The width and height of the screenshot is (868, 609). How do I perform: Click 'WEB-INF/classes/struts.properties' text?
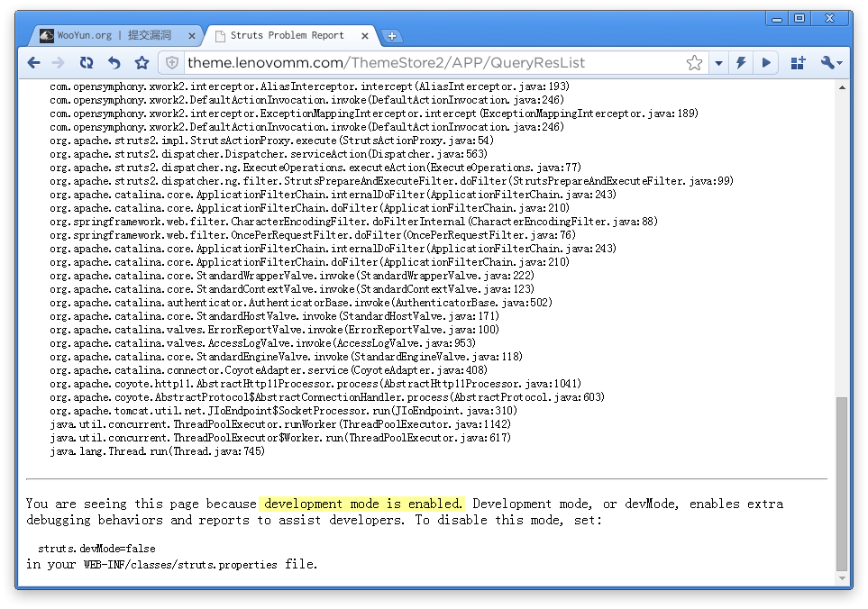[180, 565]
